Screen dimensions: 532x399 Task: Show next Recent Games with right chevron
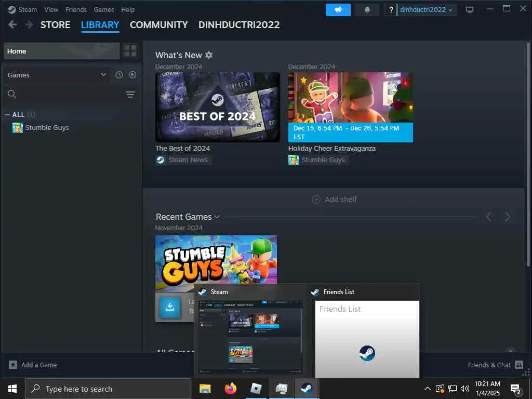[x=507, y=217]
